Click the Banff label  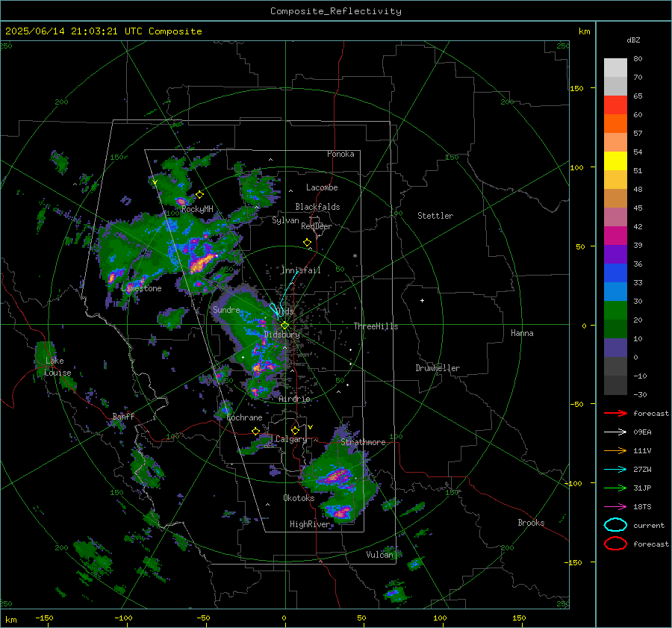(x=123, y=416)
